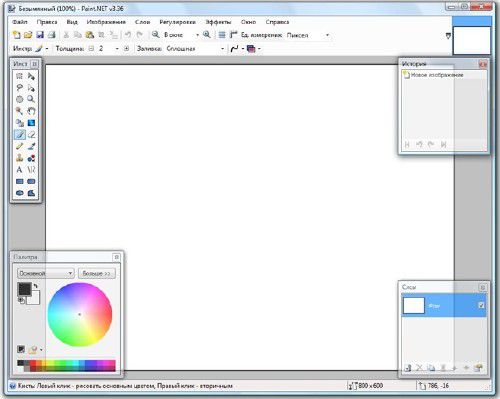Image resolution: width=500 pixels, height=399 pixels.
Task: Click the swap colors arrow icon
Action: [36, 286]
